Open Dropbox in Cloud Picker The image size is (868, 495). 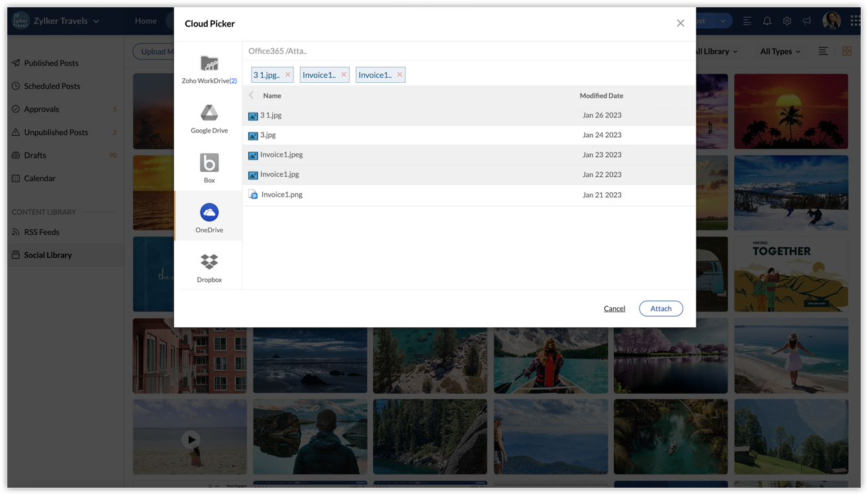pos(209,267)
